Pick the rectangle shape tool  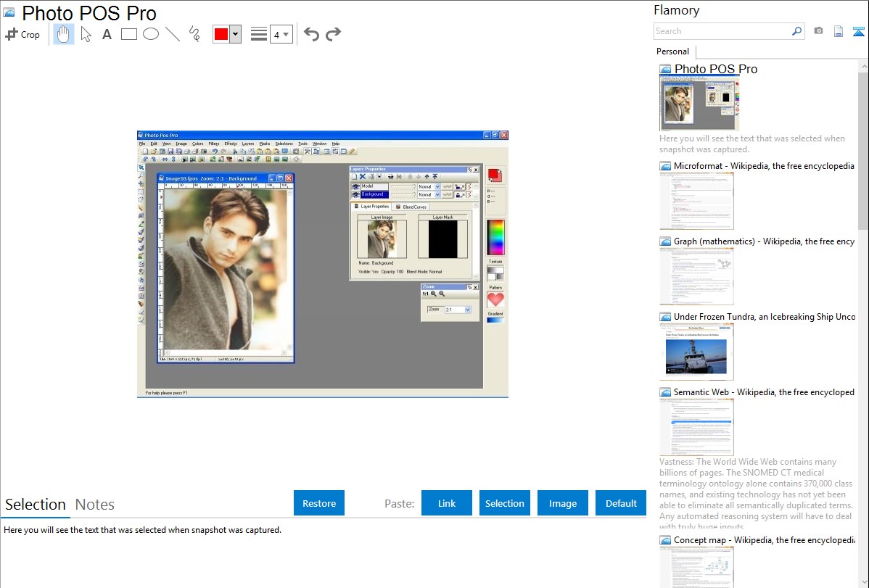click(x=128, y=34)
